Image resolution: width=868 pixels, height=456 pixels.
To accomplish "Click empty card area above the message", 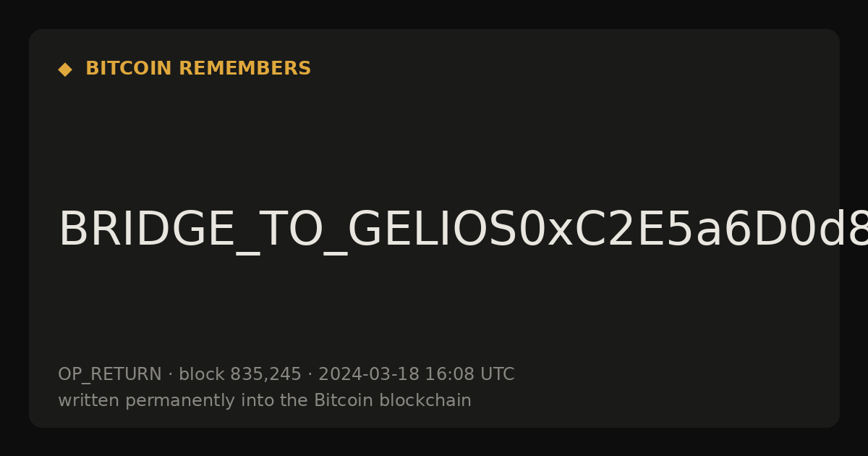I will 434,138.
